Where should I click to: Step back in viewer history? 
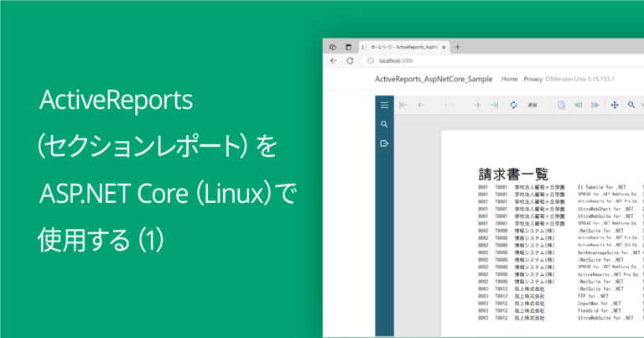pyautogui.click(x=579, y=105)
